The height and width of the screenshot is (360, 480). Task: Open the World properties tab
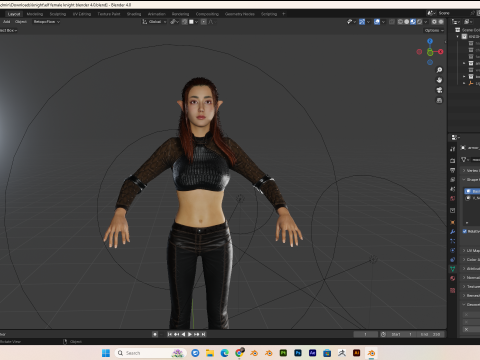pyautogui.click(x=452, y=198)
